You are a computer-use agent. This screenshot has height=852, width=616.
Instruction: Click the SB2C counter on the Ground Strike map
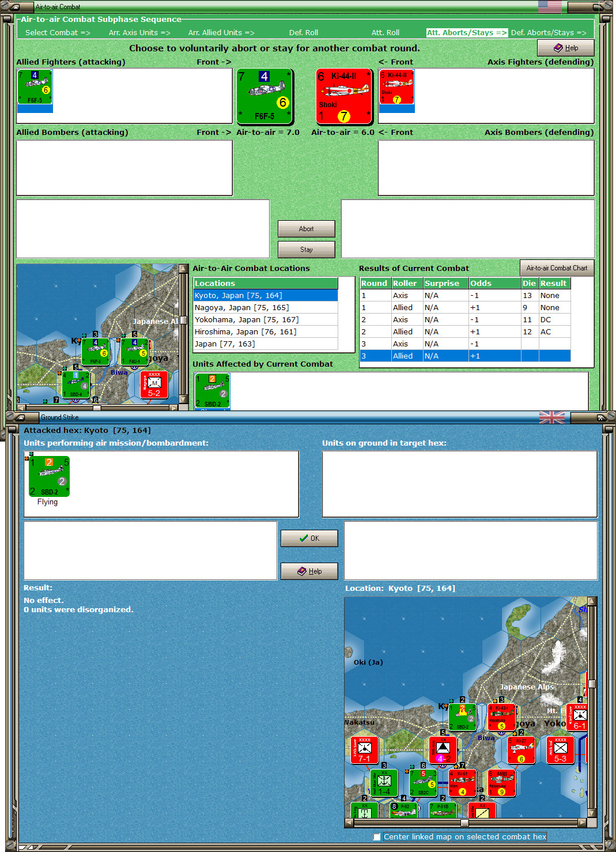424,783
